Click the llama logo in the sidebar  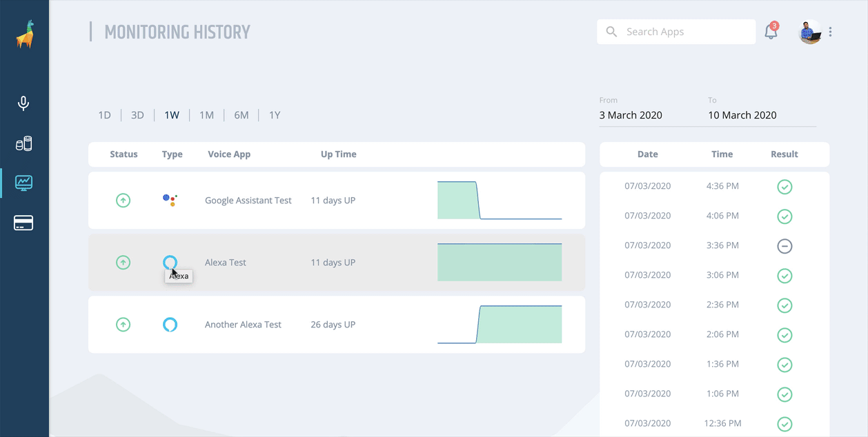pos(25,34)
